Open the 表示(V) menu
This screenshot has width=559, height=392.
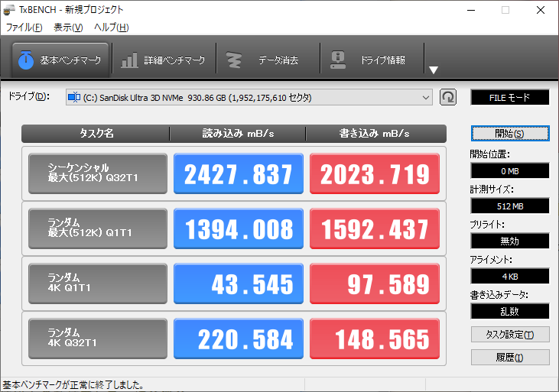68,28
